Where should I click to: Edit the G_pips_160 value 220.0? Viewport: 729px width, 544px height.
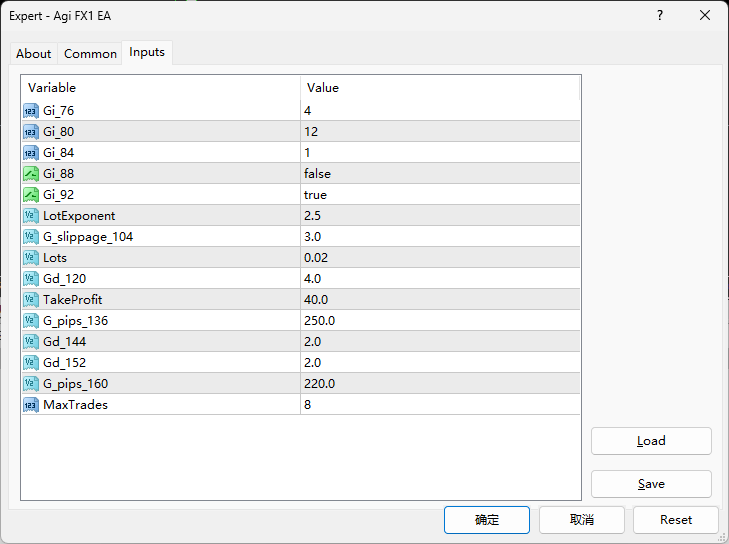pos(440,384)
